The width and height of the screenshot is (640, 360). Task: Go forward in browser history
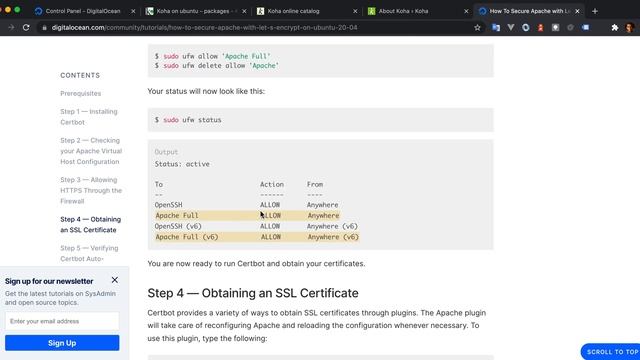11,27
